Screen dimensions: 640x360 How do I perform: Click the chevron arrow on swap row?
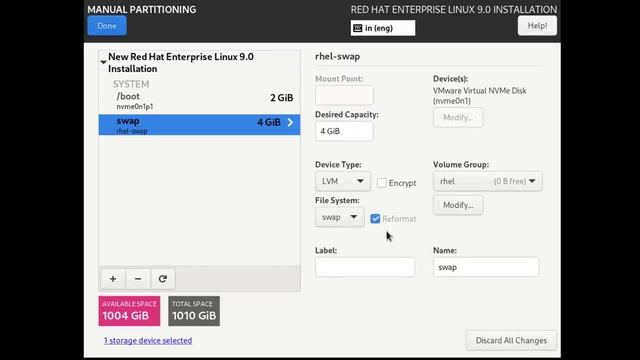pyautogui.click(x=290, y=122)
